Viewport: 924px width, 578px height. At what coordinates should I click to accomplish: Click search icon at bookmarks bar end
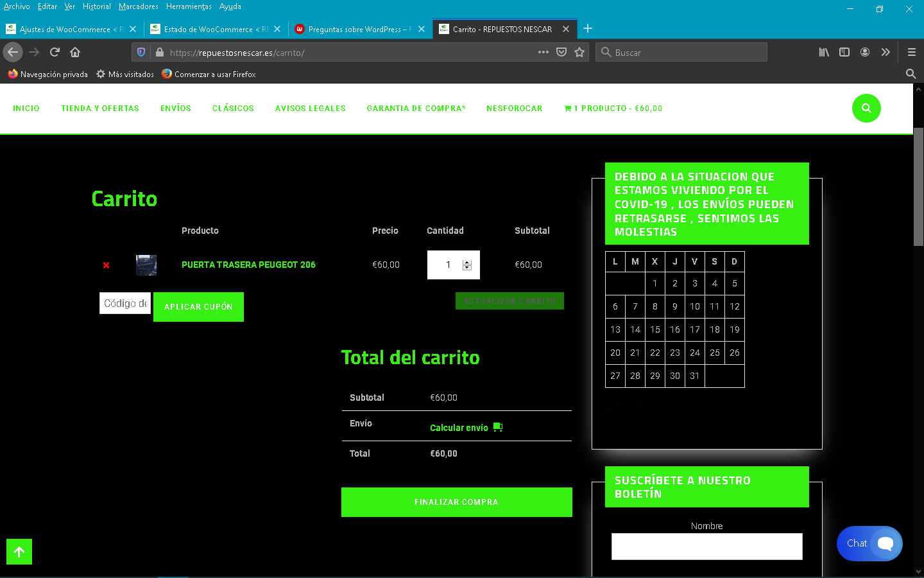[x=911, y=74]
